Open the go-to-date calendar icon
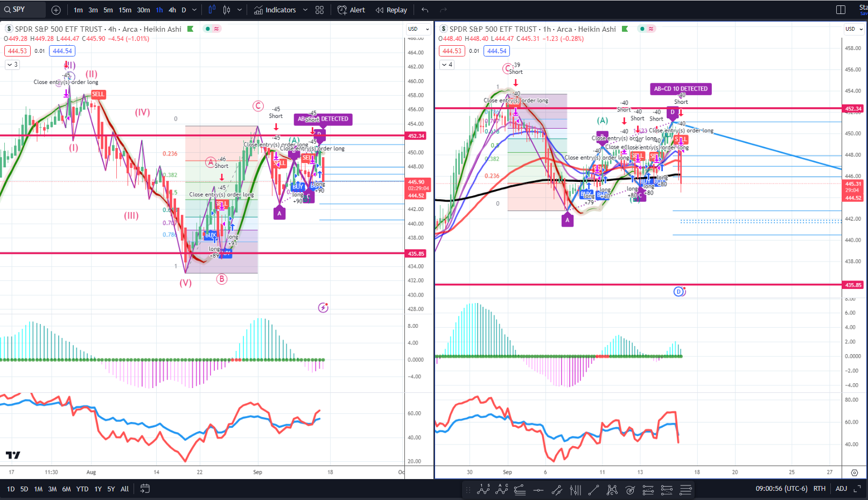The image size is (868, 500). tap(145, 489)
